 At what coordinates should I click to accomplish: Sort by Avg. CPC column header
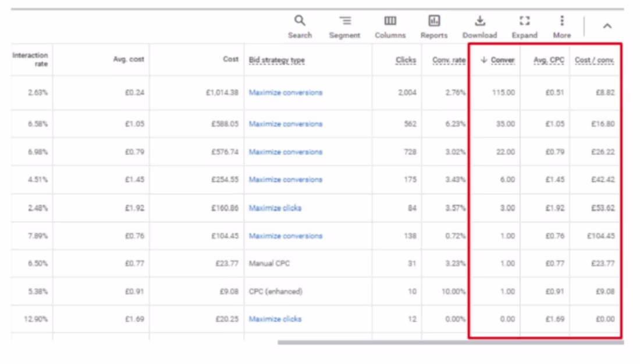tap(549, 60)
